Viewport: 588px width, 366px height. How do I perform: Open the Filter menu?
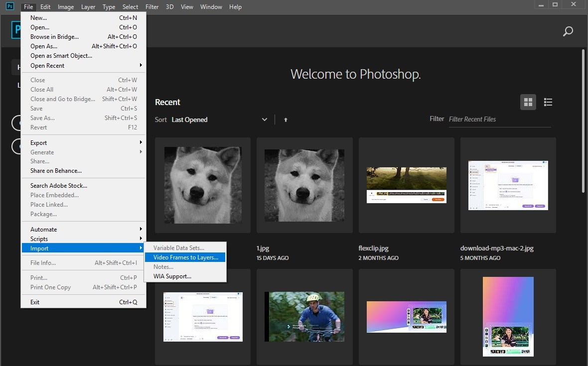[152, 7]
